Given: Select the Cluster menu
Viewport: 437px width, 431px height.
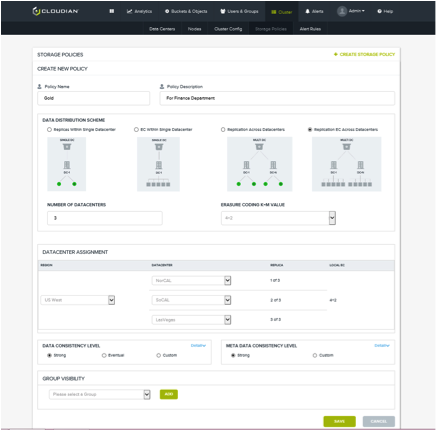Looking at the screenshot, I should coord(282,12).
